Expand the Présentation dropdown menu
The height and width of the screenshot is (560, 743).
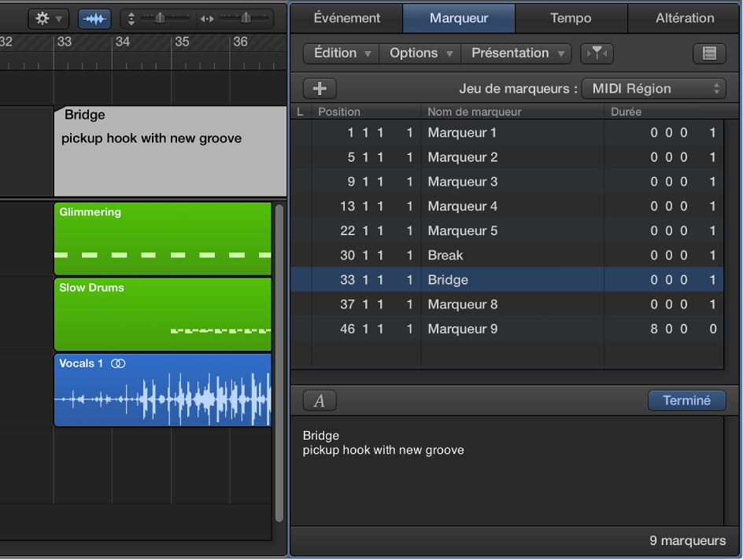coord(517,53)
